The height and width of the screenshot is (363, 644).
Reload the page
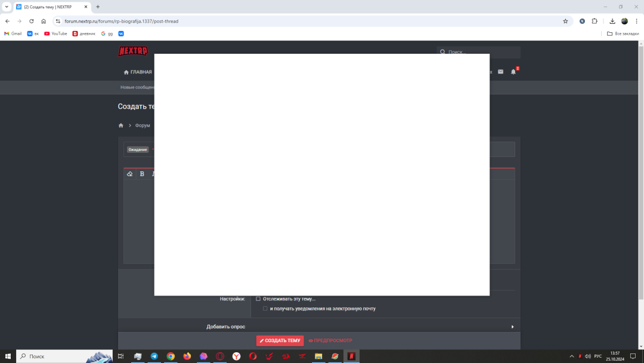32,21
